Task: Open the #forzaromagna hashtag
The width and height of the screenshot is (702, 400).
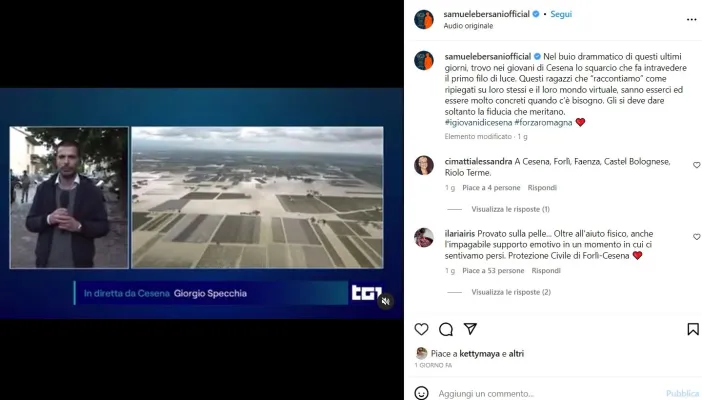Action: click(x=543, y=122)
